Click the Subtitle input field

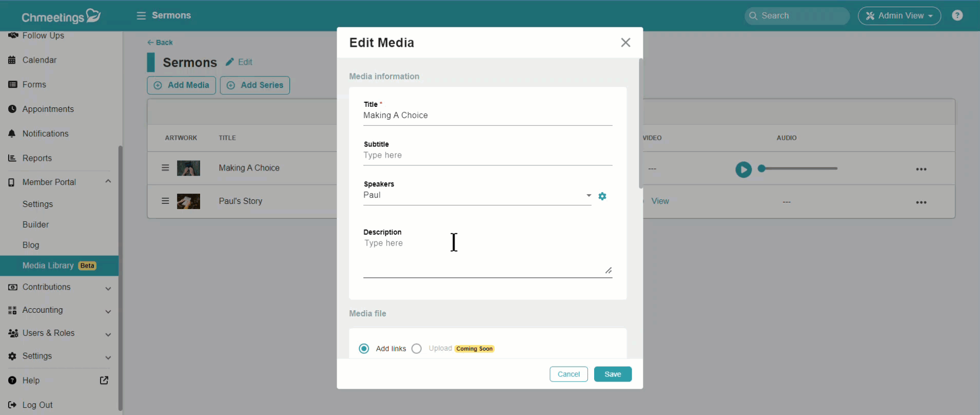point(487,156)
